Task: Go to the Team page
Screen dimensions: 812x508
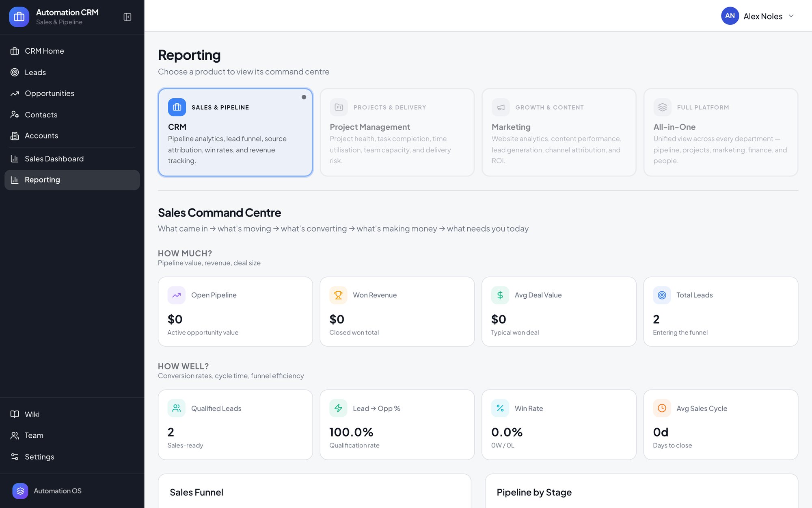Action: (72, 435)
